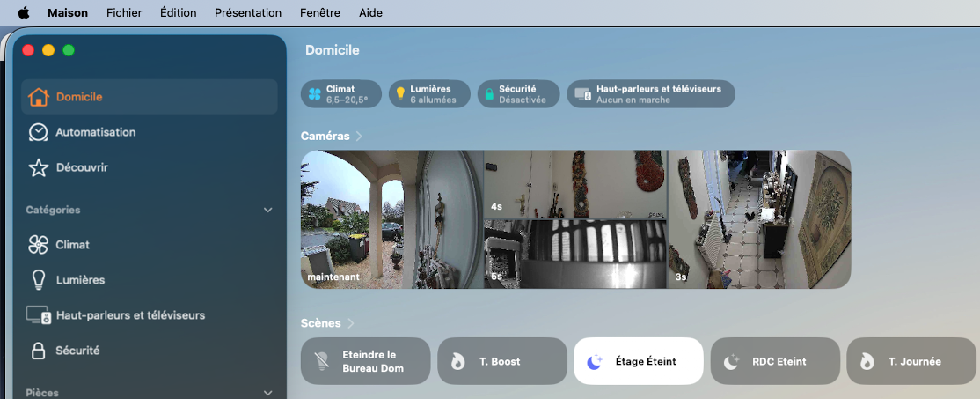Activate the T. Boost scene tile
Viewport: 980px width, 399px height.
pyautogui.click(x=501, y=361)
